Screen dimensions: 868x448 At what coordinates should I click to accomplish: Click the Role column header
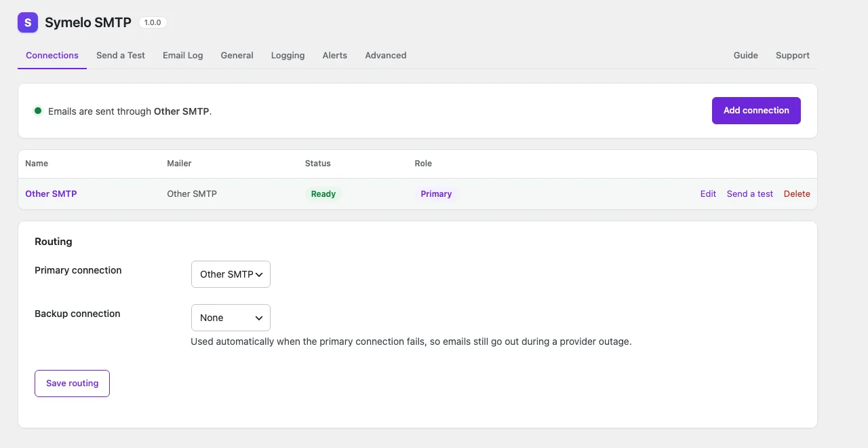423,164
